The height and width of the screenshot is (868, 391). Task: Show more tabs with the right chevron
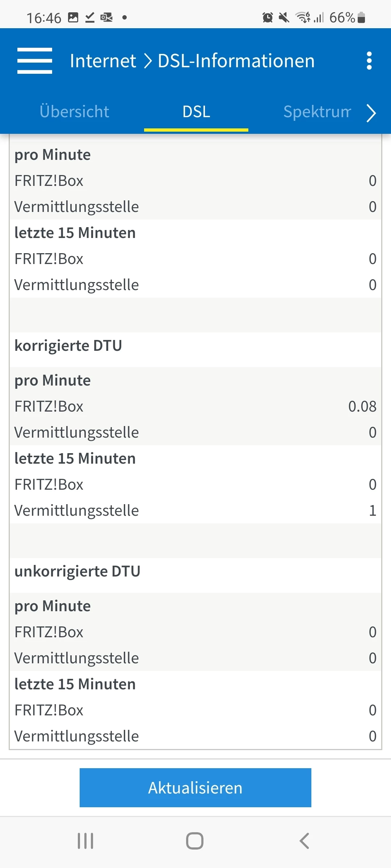click(x=371, y=113)
